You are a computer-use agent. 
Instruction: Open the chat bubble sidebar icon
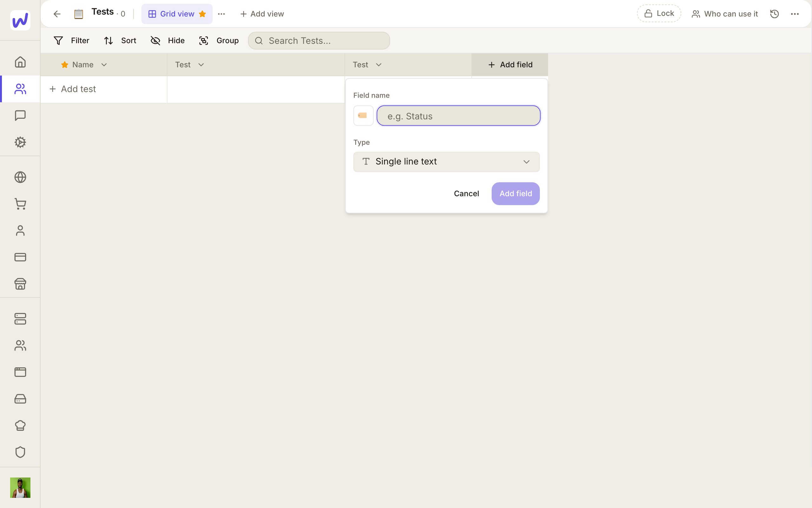20,116
